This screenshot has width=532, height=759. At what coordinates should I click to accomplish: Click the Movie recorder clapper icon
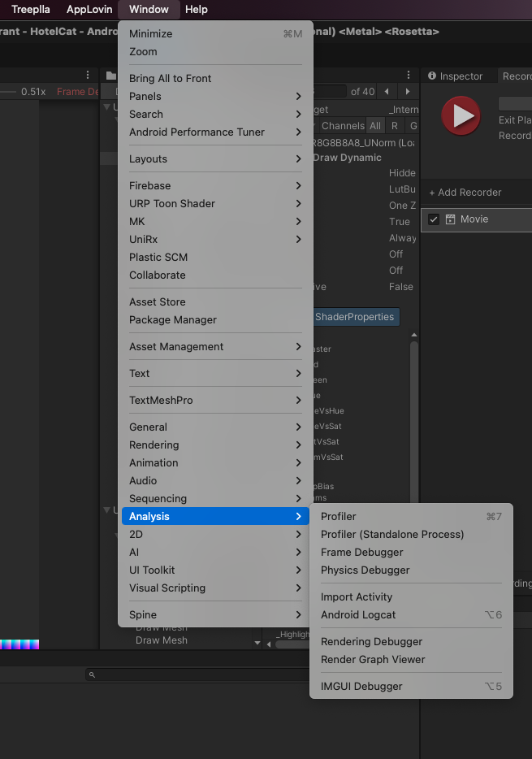(450, 219)
